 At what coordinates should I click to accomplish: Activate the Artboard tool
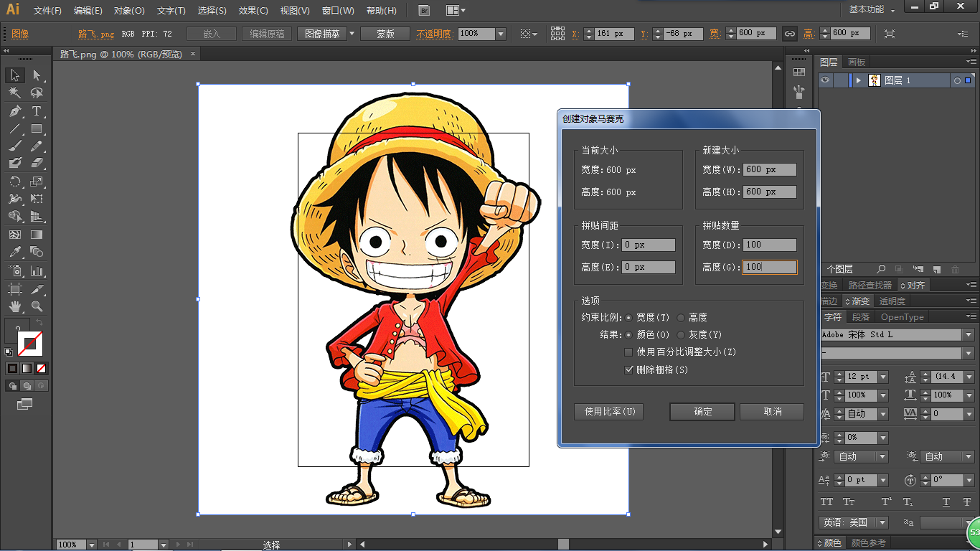click(15, 288)
